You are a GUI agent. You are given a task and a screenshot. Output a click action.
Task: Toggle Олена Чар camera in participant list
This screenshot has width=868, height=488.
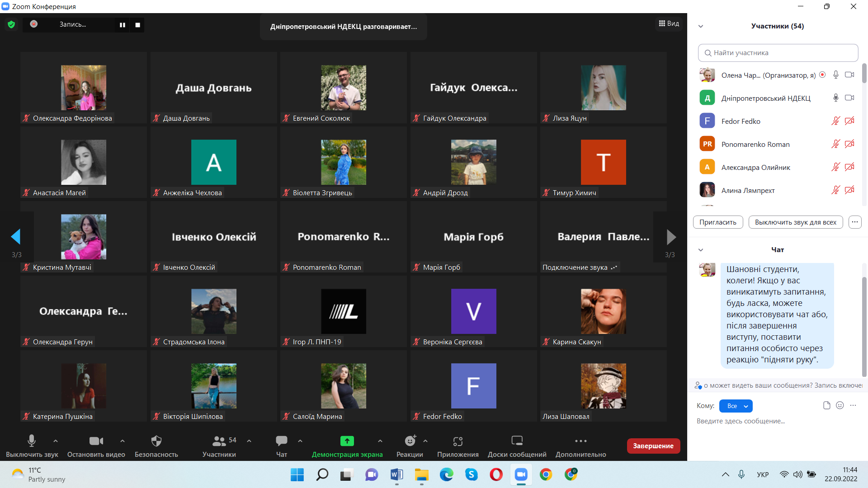pyautogui.click(x=849, y=75)
